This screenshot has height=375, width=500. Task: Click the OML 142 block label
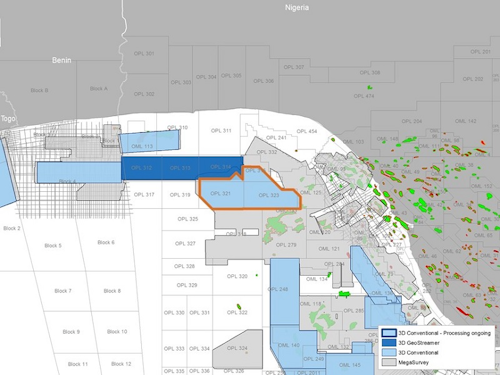tap(466, 121)
